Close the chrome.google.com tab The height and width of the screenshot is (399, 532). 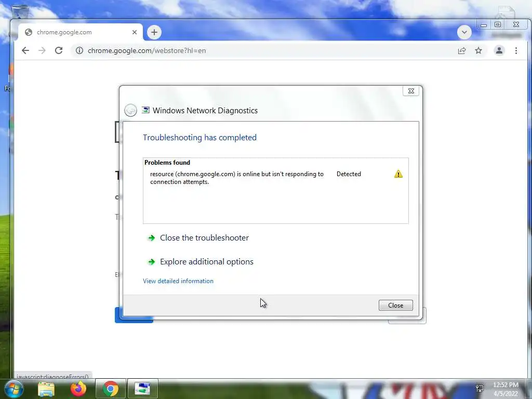click(x=135, y=32)
